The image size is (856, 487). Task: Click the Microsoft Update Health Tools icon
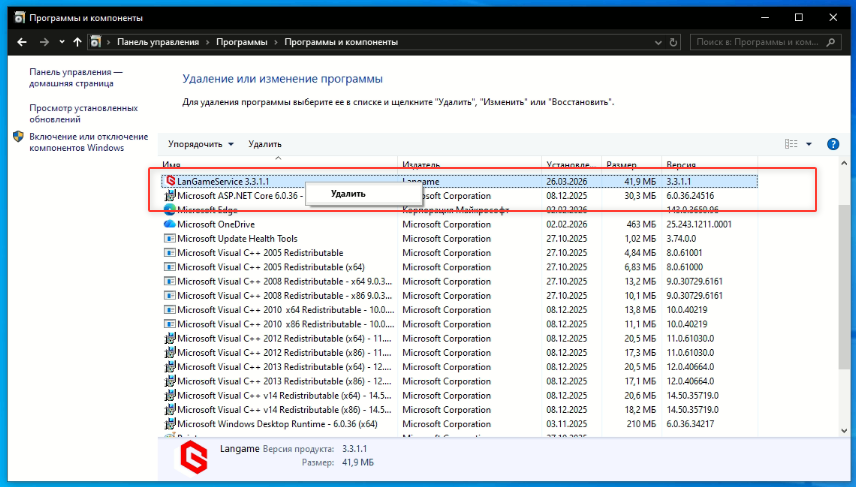click(x=170, y=239)
